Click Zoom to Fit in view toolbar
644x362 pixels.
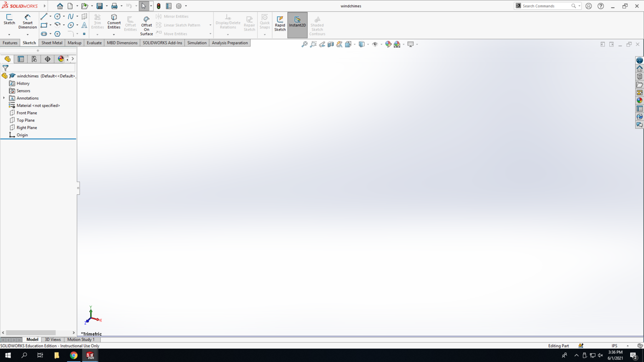[x=305, y=44]
